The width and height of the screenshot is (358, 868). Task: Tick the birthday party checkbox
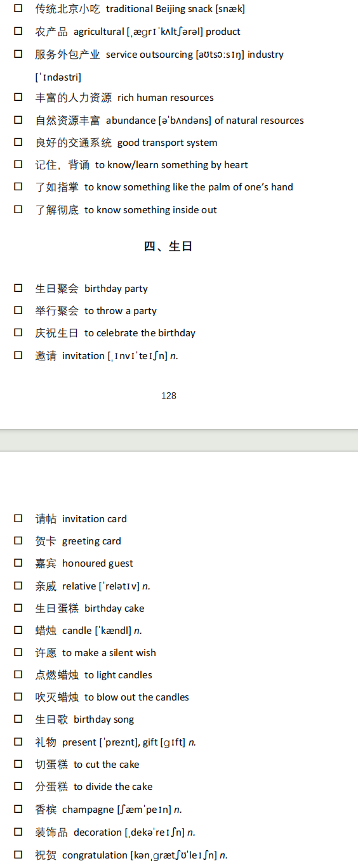tap(18, 288)
